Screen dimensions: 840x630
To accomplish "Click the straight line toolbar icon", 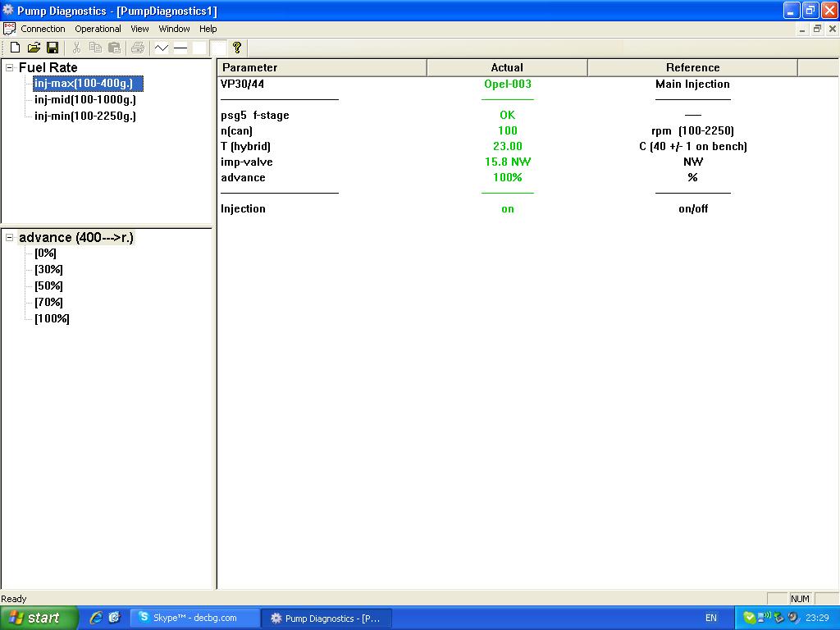I will [x=180, y=48].
